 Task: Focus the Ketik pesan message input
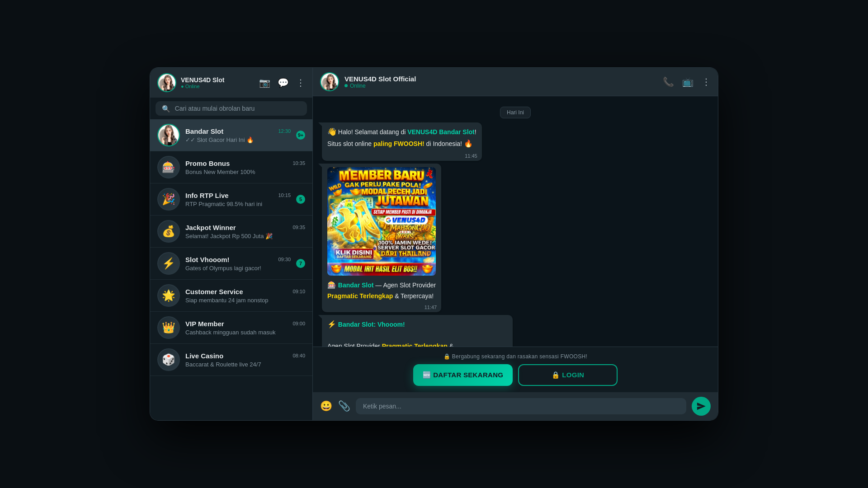coord(521,406)
